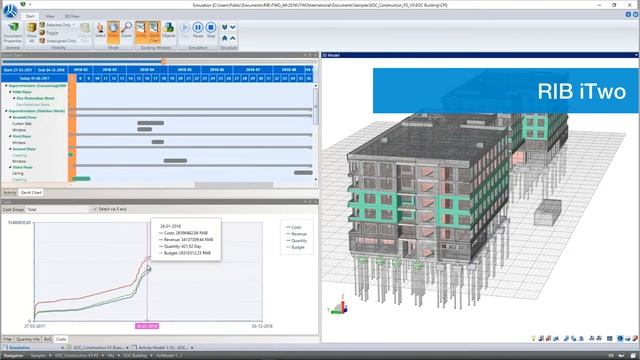640x360 pixels.
Task: Choose the Select mode tool
Action: coord(100,31)
